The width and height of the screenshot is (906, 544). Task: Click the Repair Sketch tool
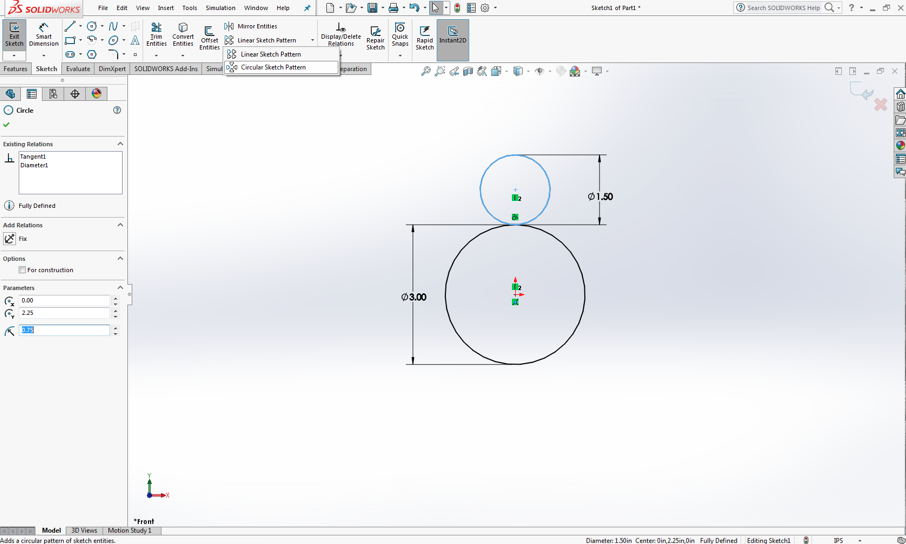[375, 38]
